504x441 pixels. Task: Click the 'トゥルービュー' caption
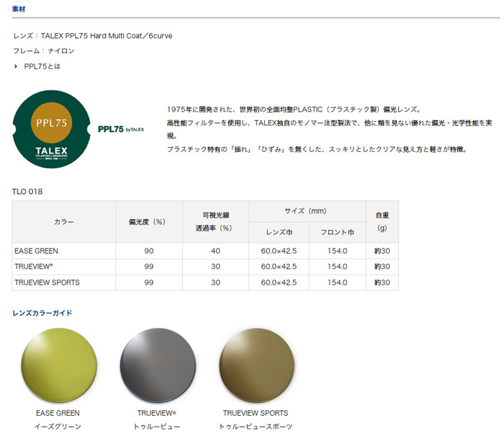click(156, 427)
